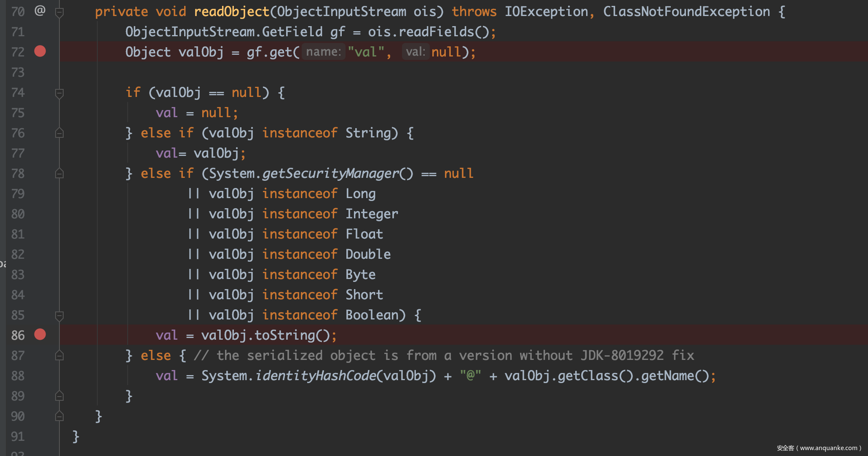Click the @ gutter icon on line 70

40,11
